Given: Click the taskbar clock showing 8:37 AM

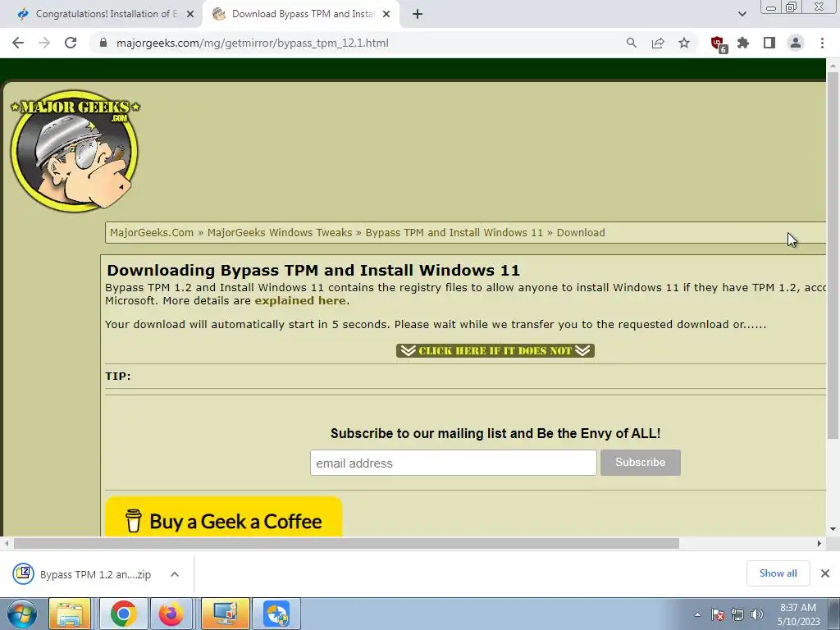Looking at the screenshot, I should (798, 614).
